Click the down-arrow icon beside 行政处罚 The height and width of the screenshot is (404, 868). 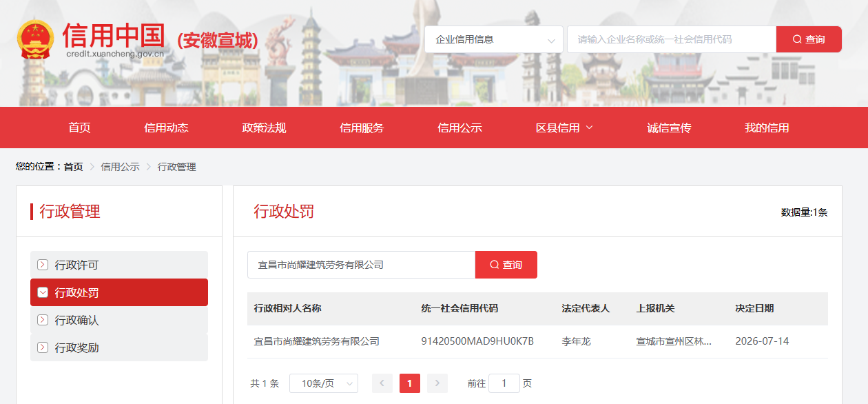coord(43,292)
